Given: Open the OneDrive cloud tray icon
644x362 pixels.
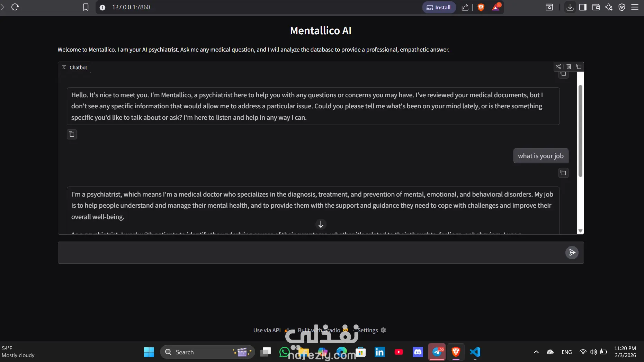Looking at the screenshot, I should click(550, 352).
